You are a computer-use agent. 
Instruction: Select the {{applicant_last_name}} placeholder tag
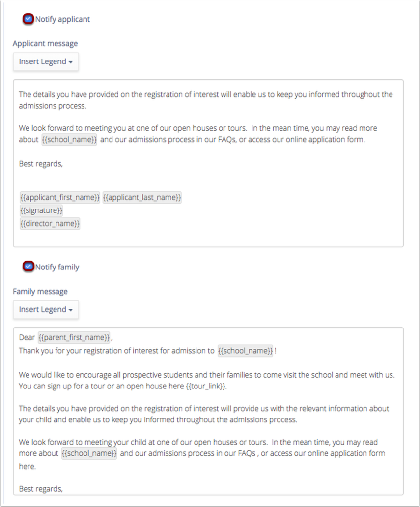142,197
